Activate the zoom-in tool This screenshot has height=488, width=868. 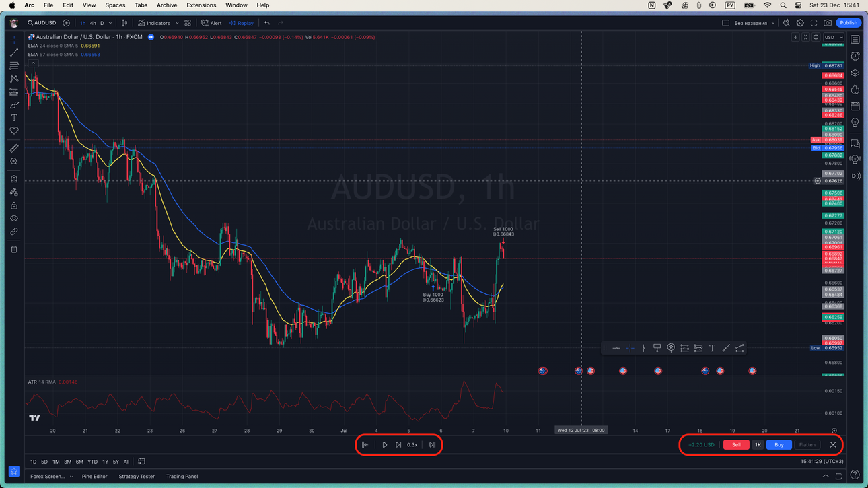pyautogui.click(x=14, y=162)
